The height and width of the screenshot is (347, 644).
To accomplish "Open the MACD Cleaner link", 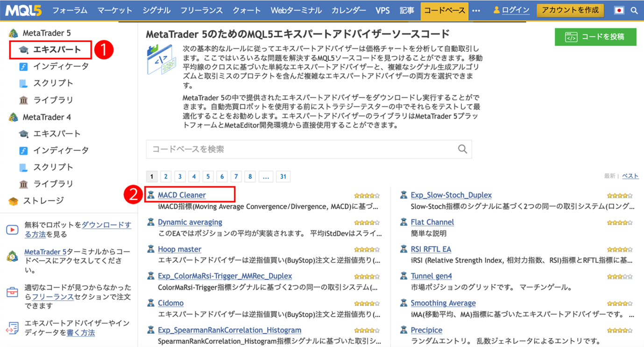I will coord(182,195).
